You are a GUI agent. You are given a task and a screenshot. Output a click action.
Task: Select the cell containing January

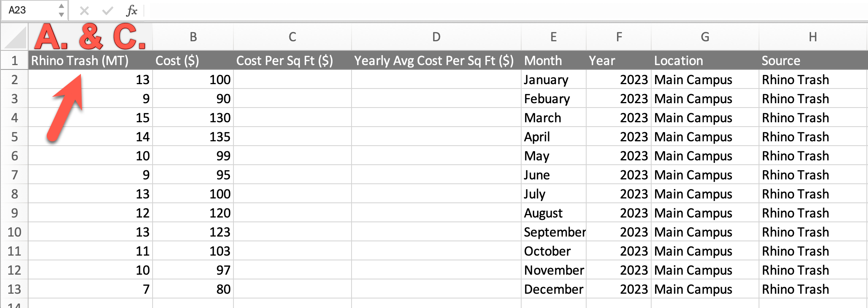coord(547,79)
